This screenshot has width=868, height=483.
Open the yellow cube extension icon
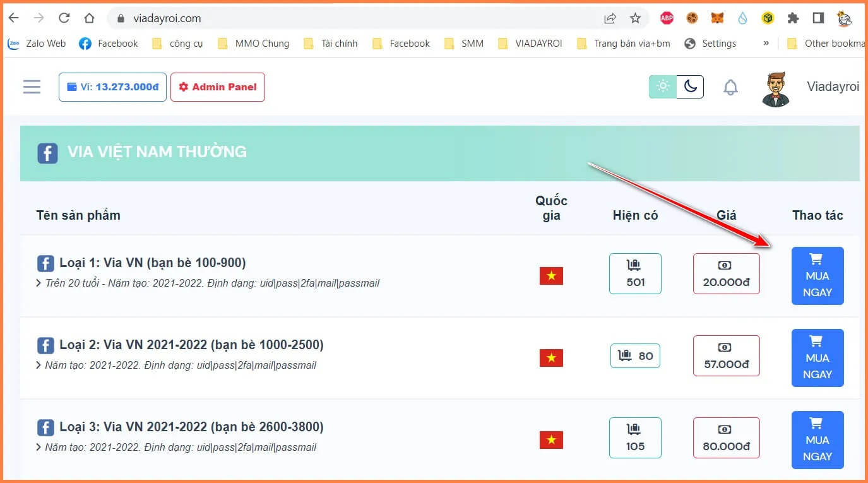coord(768,18)
